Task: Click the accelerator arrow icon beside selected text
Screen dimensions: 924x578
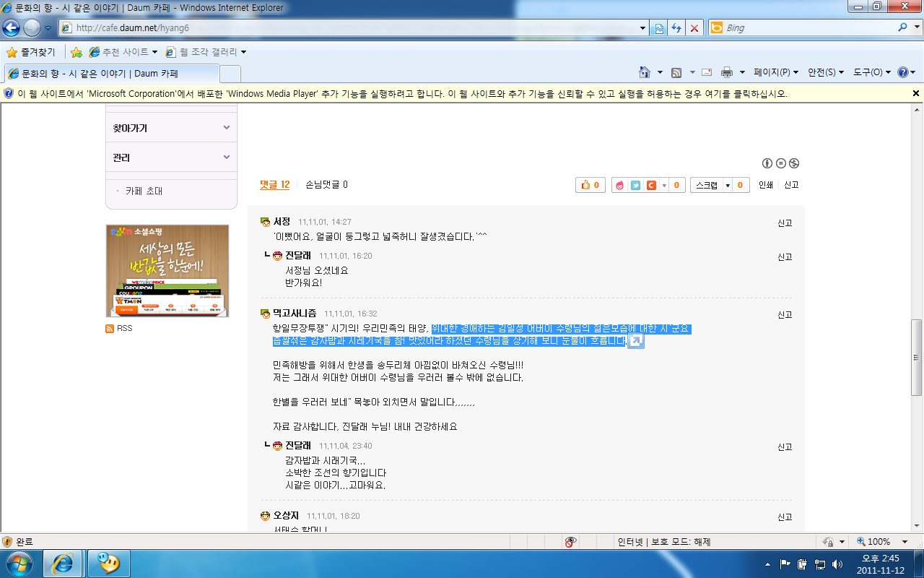Action: click(x=635, y=341)
